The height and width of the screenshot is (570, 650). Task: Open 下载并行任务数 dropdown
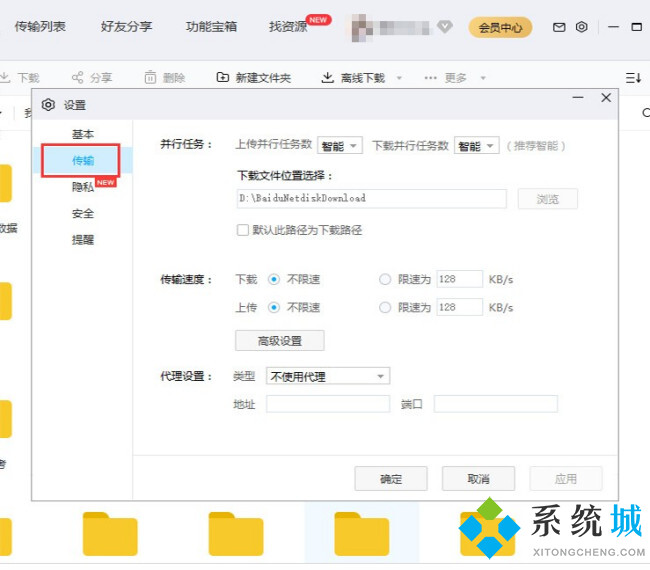(477, 146)
